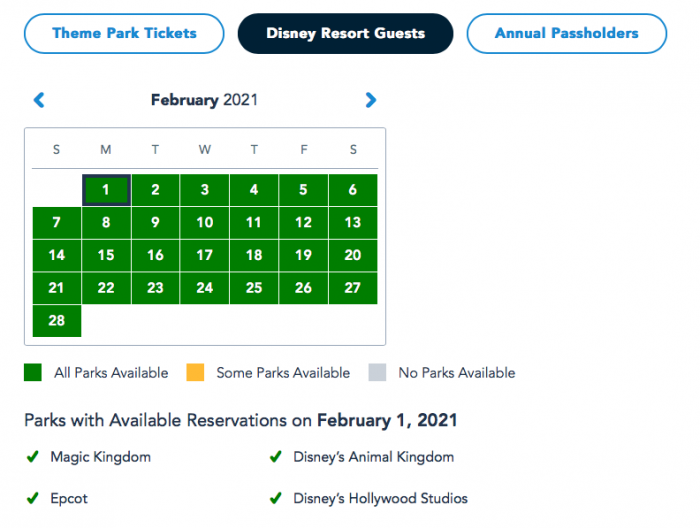700x528 pixels.
Task: Click the next month arrow
Action: (371, 100)
